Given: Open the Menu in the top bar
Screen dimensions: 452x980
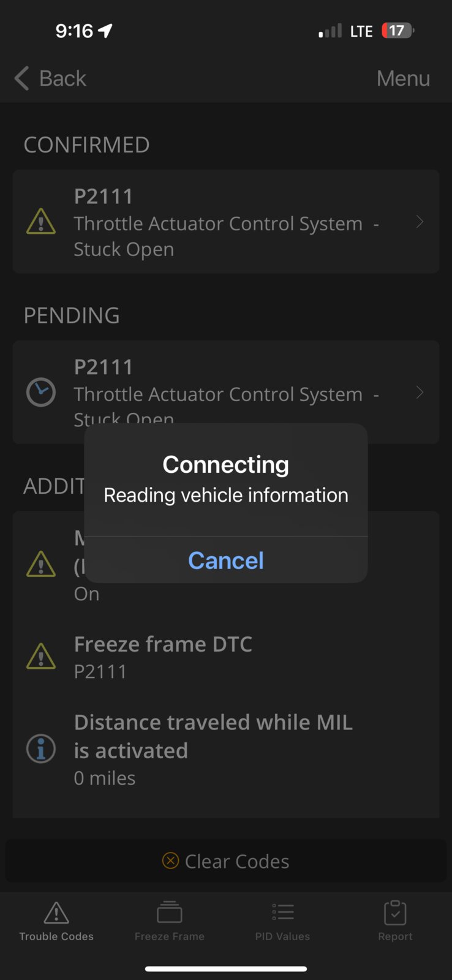Looking at the screenshot, I should (x=403, y=78).
